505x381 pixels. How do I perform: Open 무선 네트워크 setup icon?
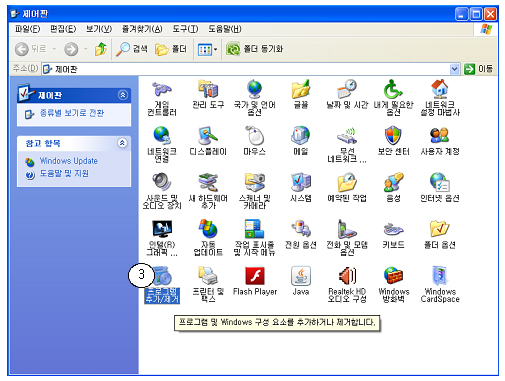pyautogui.click(x=347, y=136)
